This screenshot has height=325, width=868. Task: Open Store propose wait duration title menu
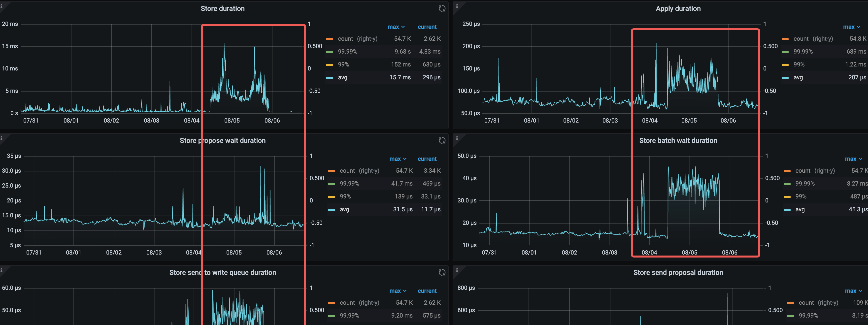coord(223,140)
